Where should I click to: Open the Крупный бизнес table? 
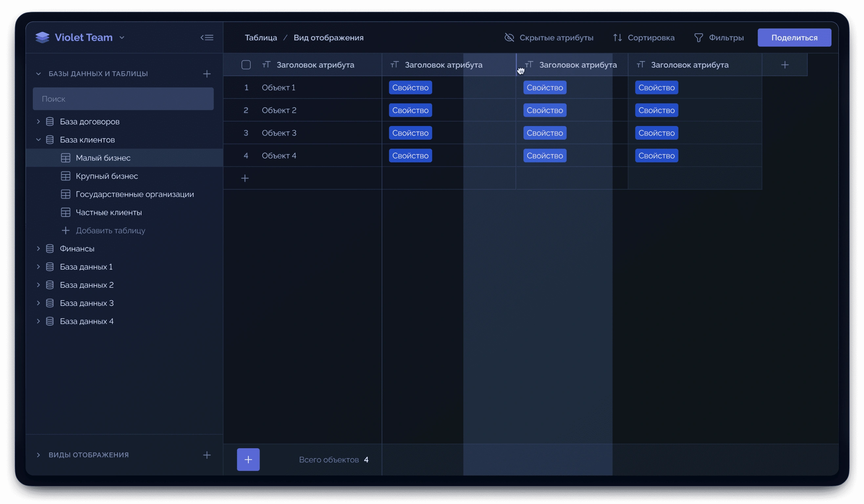click(107, 176)
